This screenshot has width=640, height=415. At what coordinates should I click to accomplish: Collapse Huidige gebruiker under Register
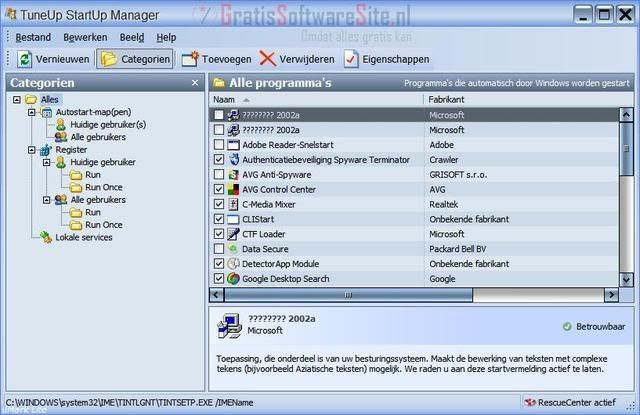tap(47, 162)
